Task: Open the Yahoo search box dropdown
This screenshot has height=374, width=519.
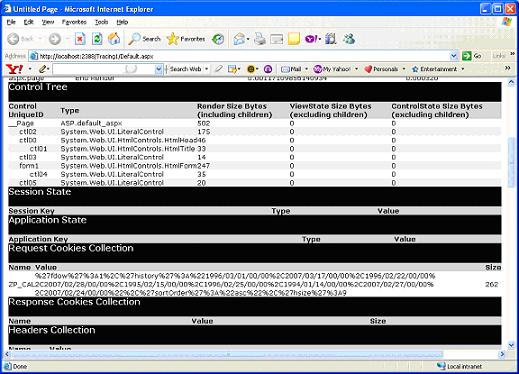Action: point(159,69)
